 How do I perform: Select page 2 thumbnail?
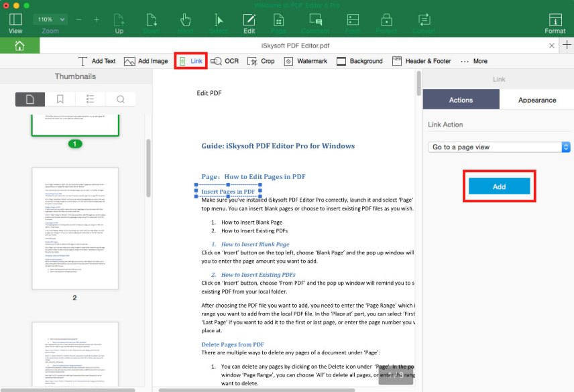click(x=75, y=228)
